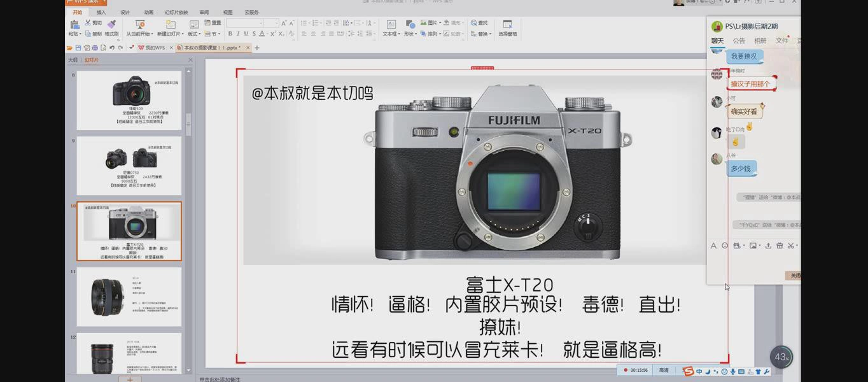868x382 pixels.
Task: Click the Find (查找) button
Action: coord(479,23)
